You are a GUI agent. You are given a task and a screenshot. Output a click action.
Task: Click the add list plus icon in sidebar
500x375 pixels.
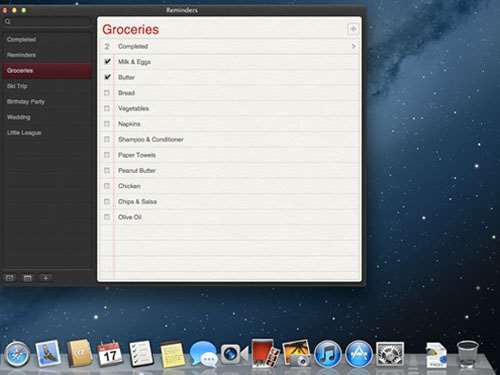(46, 278)
